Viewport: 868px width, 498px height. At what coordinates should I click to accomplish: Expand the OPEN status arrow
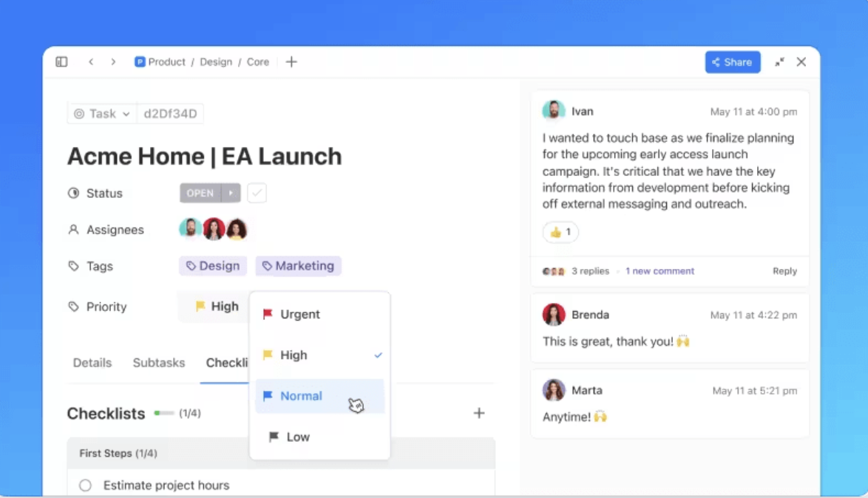[x=231, y=193]
